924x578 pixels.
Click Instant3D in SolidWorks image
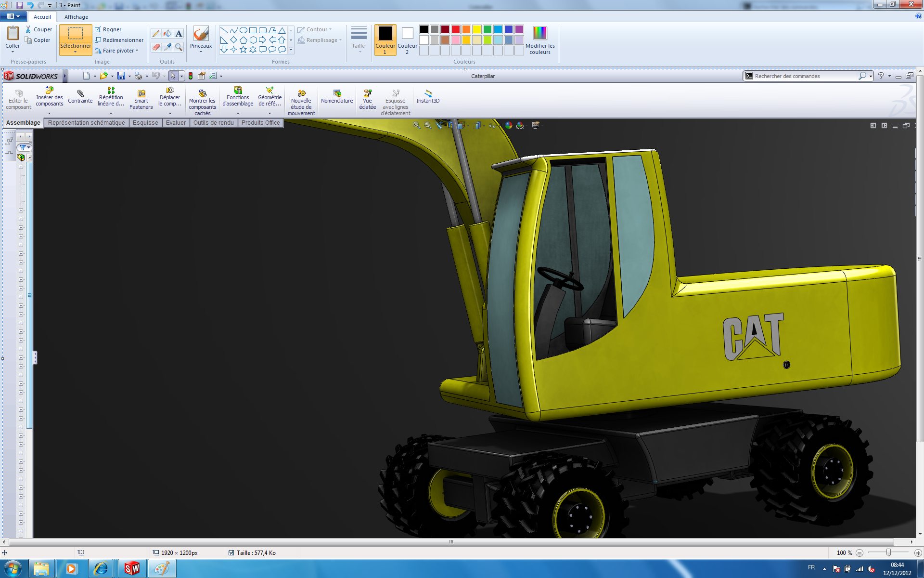[x=428, y=96]
